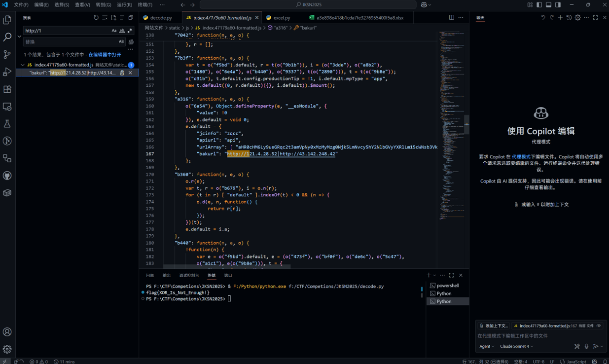Start voice chat with microphone
609x364 pixels.
point(586,346)
